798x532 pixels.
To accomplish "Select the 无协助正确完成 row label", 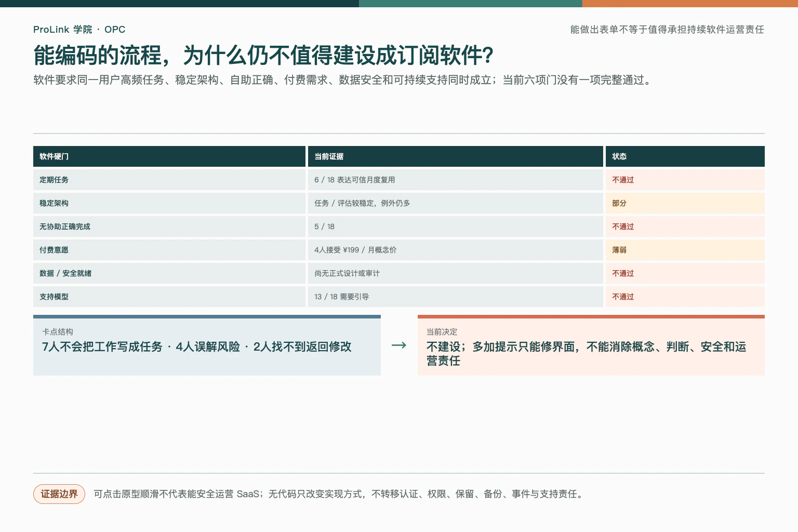I will (65, 227).
